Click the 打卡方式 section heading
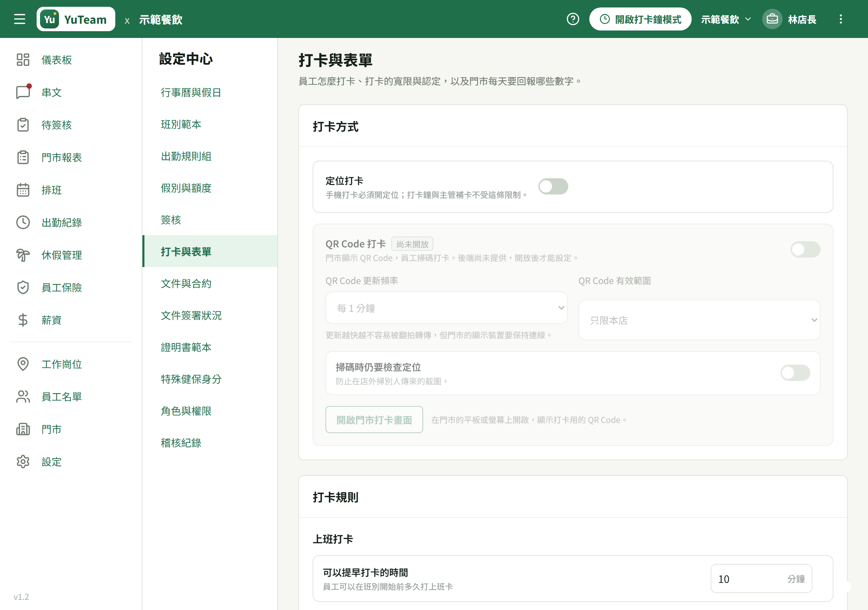Image resolution: width=868 pixels, height=610 pixels. 336,126
